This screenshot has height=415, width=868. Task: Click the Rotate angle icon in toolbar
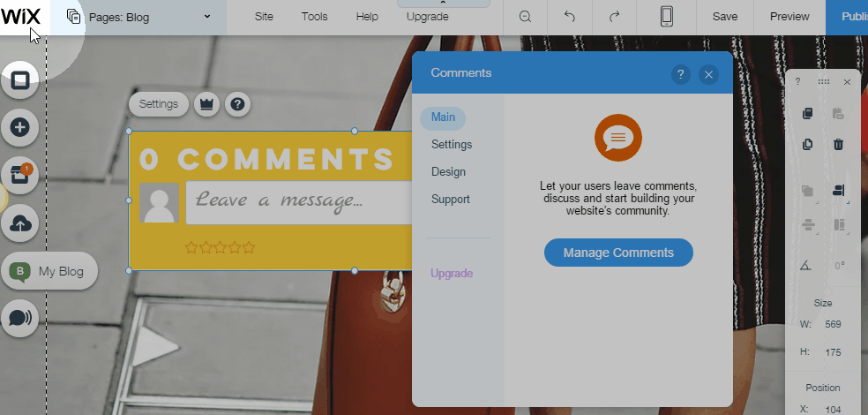pos(806,266)
